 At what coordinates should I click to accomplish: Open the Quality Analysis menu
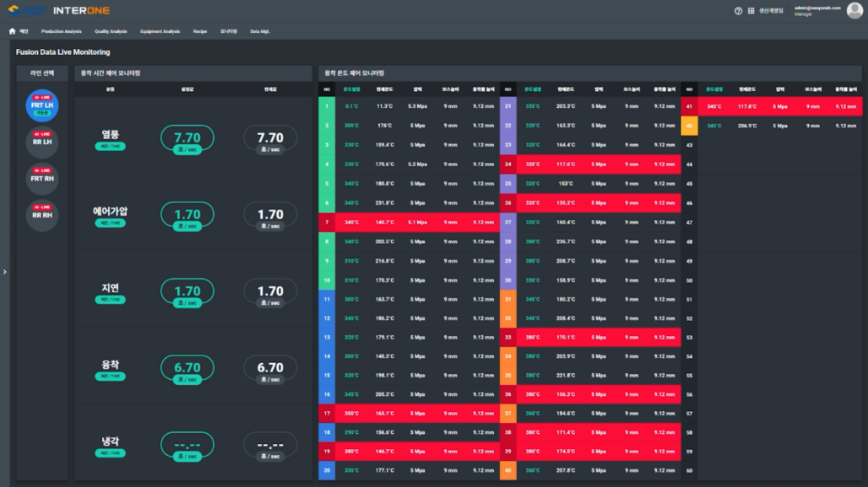110,31
